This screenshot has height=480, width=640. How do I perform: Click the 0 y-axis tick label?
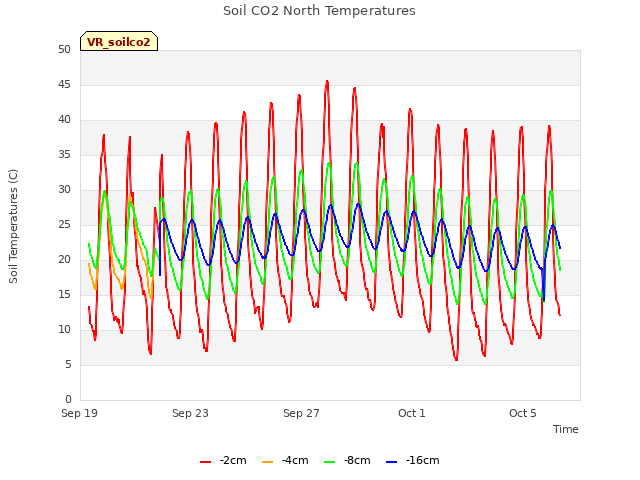[68, 399]
